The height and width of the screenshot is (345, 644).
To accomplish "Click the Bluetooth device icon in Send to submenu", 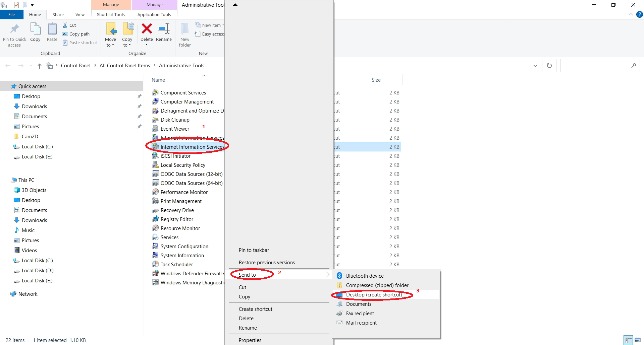I will coord(339,276).
